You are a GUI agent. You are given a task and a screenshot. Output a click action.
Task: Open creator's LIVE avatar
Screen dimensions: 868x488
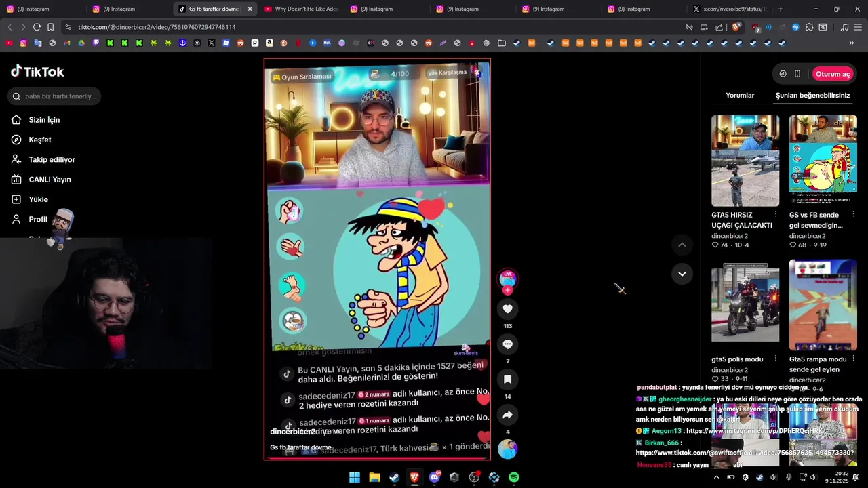coord(507,279)
